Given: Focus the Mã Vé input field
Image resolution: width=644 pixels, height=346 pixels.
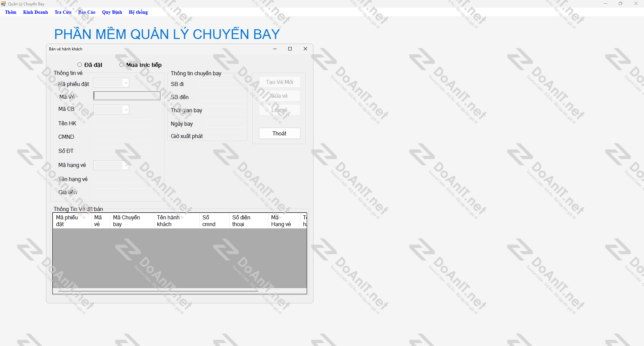Looking at the screenshot, I should click(127, 96).
